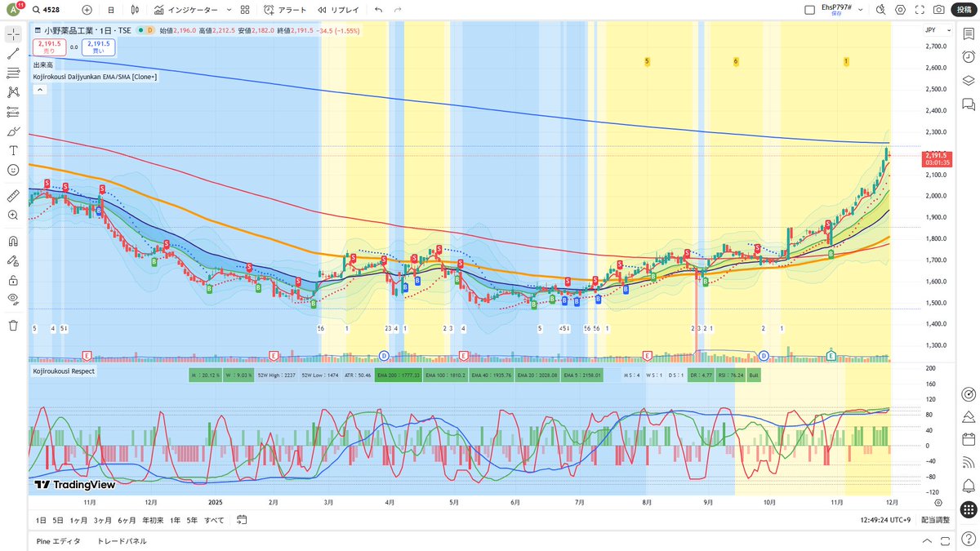The height and width of the screenshot is (551, 980).
Task: Select the crosshair cursor tool
Action: [13, 34]
